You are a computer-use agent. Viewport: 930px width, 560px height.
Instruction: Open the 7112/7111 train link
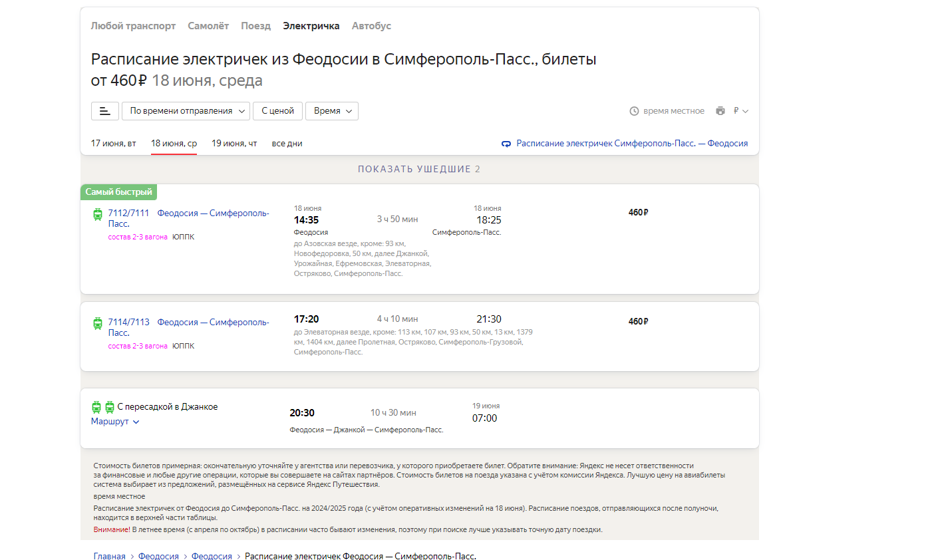(128, 213)
